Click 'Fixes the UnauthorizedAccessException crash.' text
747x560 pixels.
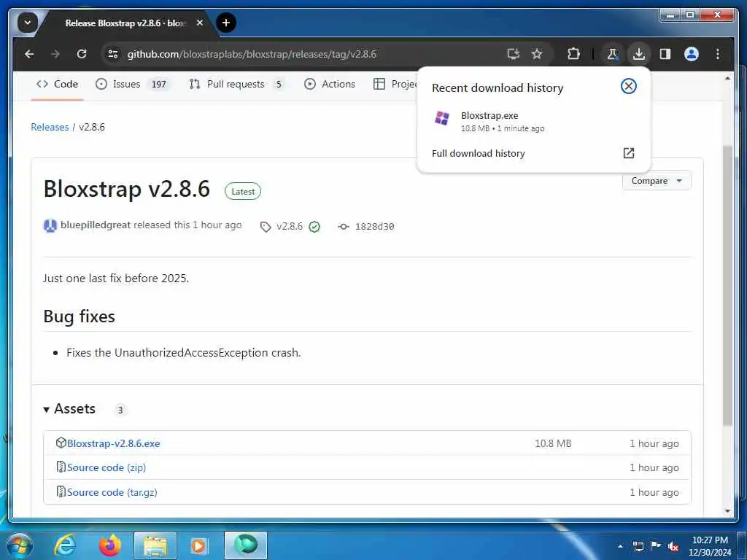click(x=183, y=353)
